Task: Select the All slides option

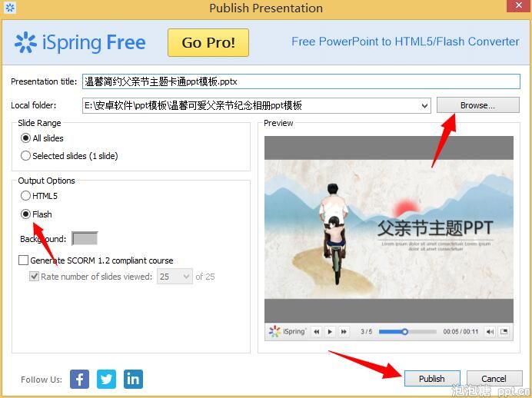Action: pos(42,138)
